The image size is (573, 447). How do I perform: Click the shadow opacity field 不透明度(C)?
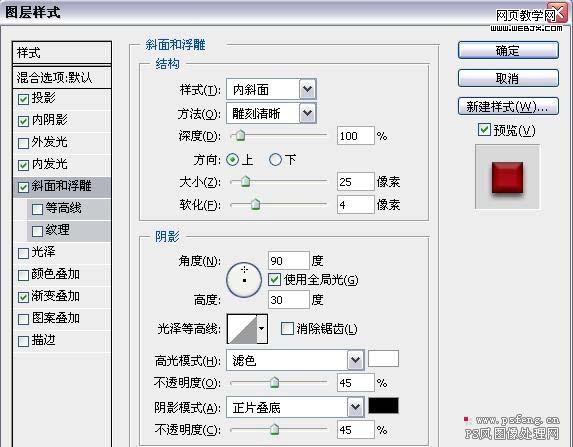click(356, 429)
